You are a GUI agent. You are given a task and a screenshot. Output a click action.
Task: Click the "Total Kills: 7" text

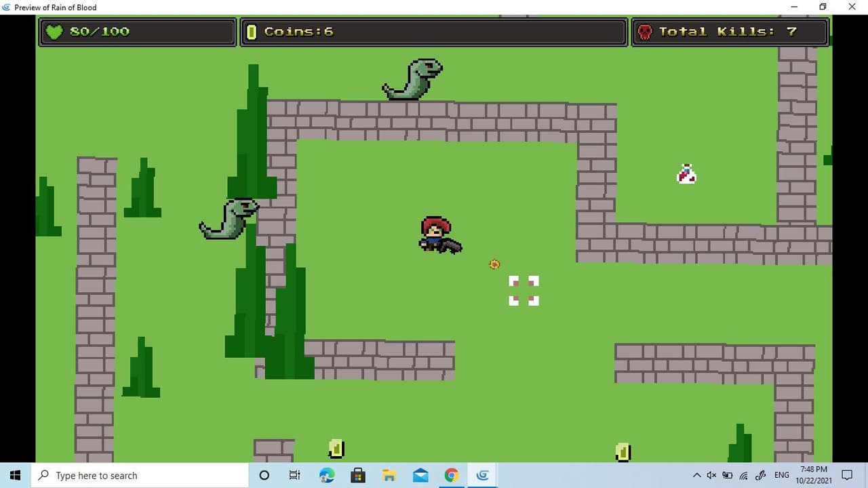(x=728, y=32)
